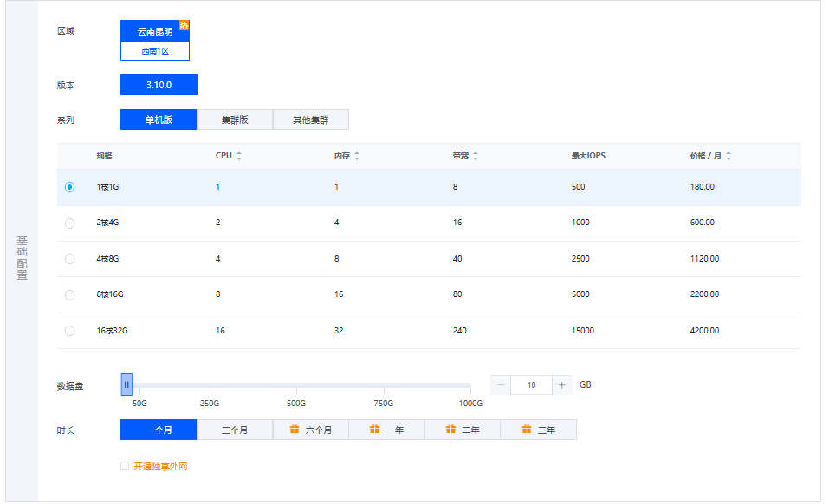Sort by 价格/月 column arrows
The width and height of the screenshot is (829, 504).
click(x=728, y=156)
